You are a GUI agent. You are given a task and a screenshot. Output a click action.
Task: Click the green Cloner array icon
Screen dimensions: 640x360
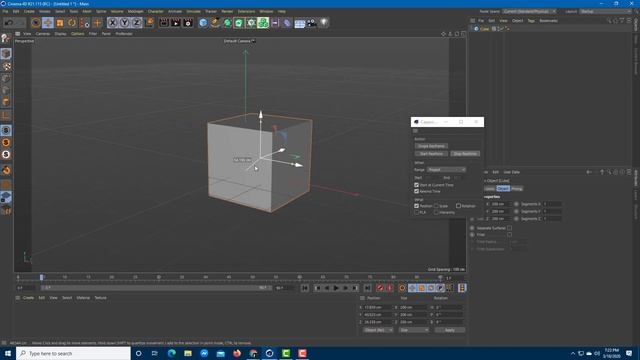263,22
